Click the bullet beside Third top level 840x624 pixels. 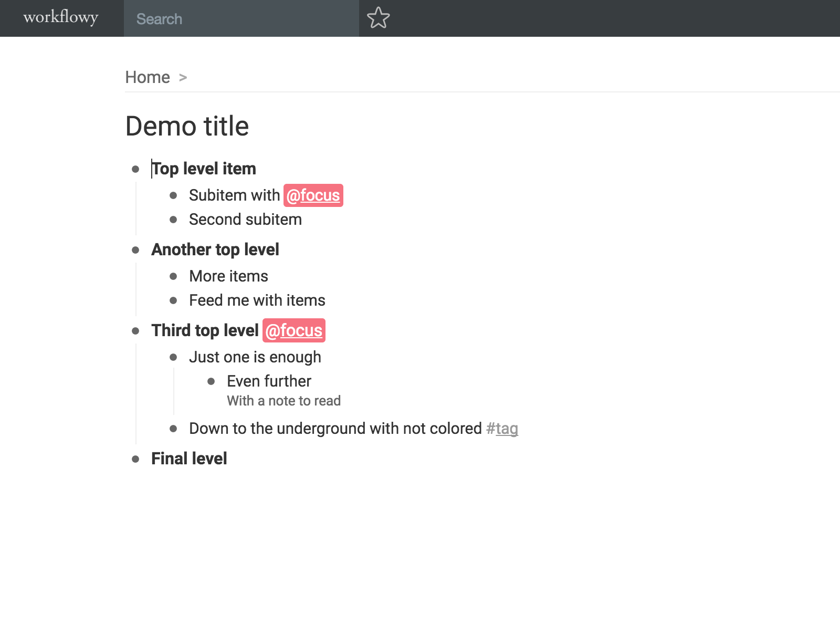tap(135, 331)
